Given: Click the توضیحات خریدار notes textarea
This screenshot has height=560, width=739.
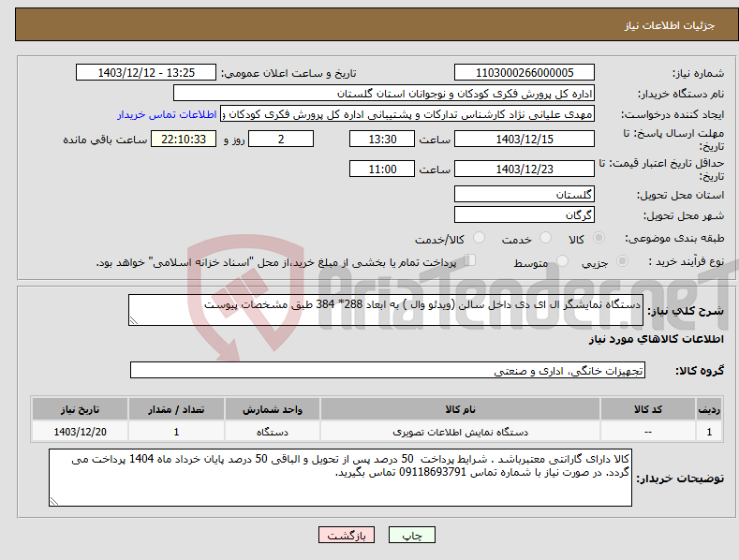Looking at the screenshot, I should [340, 478].
